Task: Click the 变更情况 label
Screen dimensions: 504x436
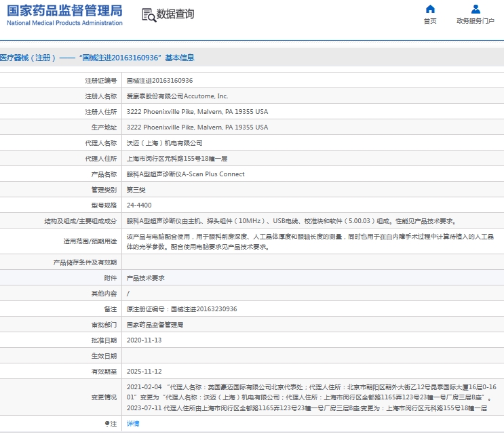Action: click(104, 397)
